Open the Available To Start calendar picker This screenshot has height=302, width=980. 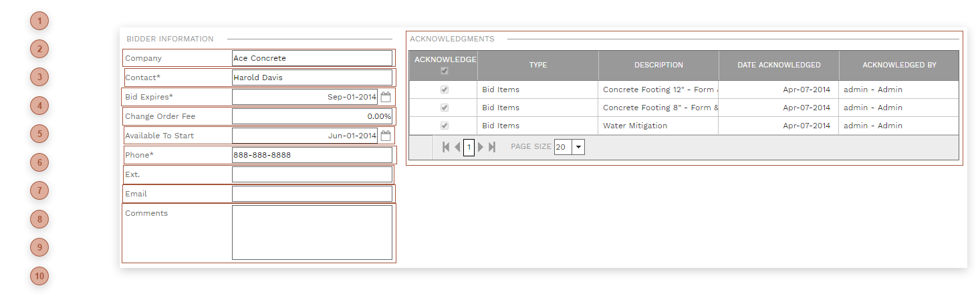coord(385,136)
